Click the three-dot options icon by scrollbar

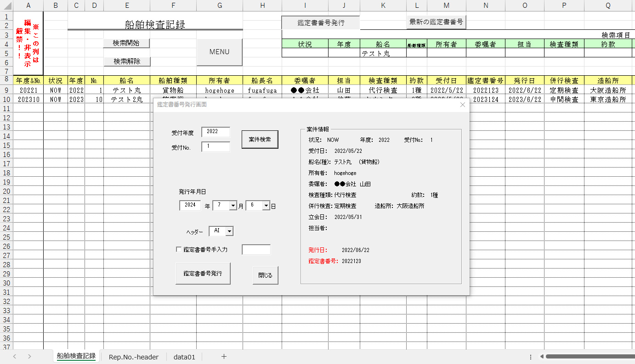tap(531, 357)
